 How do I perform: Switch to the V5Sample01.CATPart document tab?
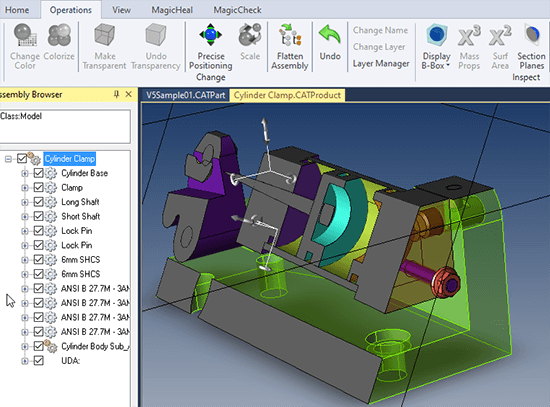pyautogui.click(x=186, y=95)
